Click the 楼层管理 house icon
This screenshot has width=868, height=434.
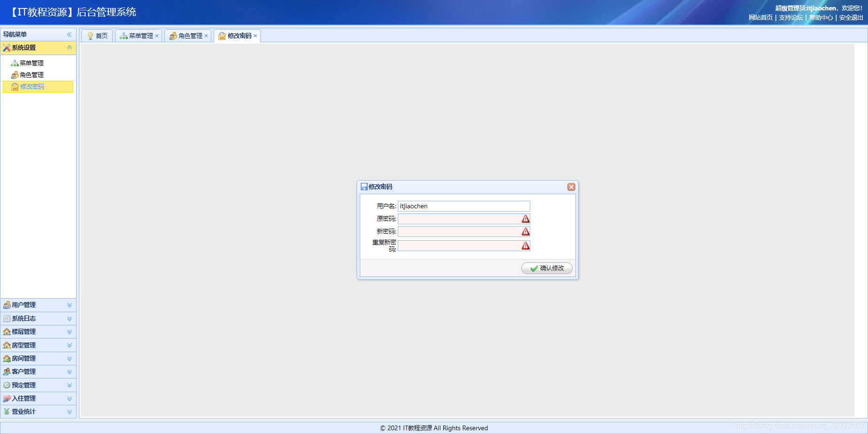[7, 331]
